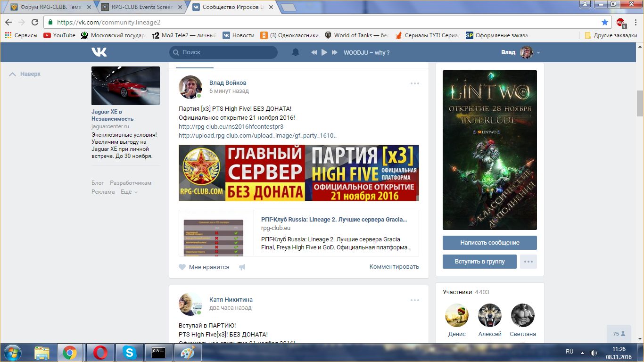Open File Explorer from the taskbar

42,353
